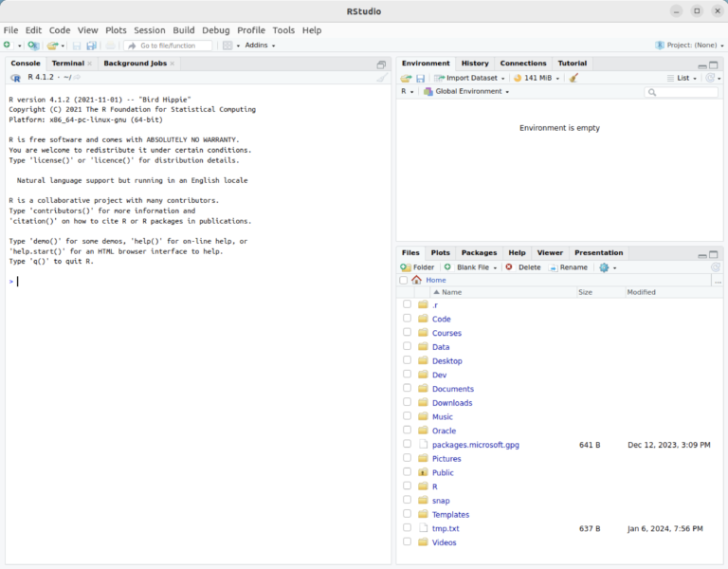The height and width of the screenshot is (569, 728).
Task: Check the Documents folder checkbox
Action: click(x=408, y=388)
